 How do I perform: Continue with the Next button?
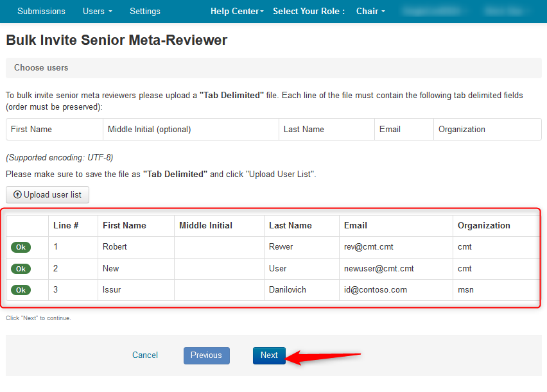(269, 355)
